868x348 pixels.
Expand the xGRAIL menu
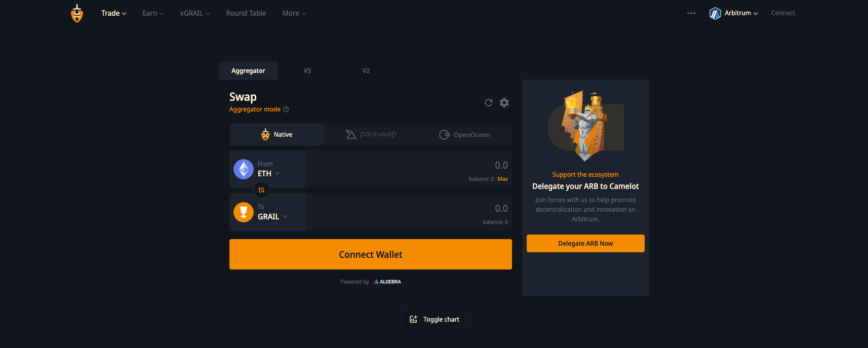(x=195, y=13)
